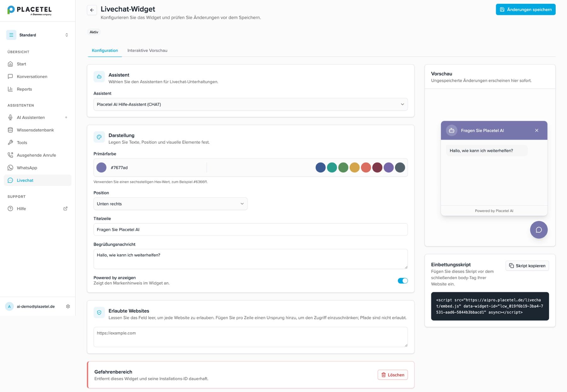Click the red Löschen button
This screenshot has height=392, width=567.
pos(393,375)
